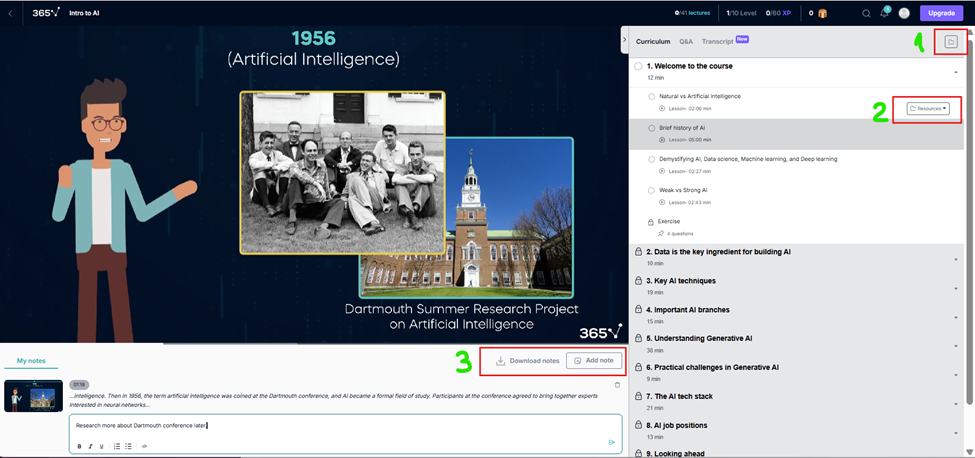Open the Transcript tab
975x458 pixels.
(717, 42)
